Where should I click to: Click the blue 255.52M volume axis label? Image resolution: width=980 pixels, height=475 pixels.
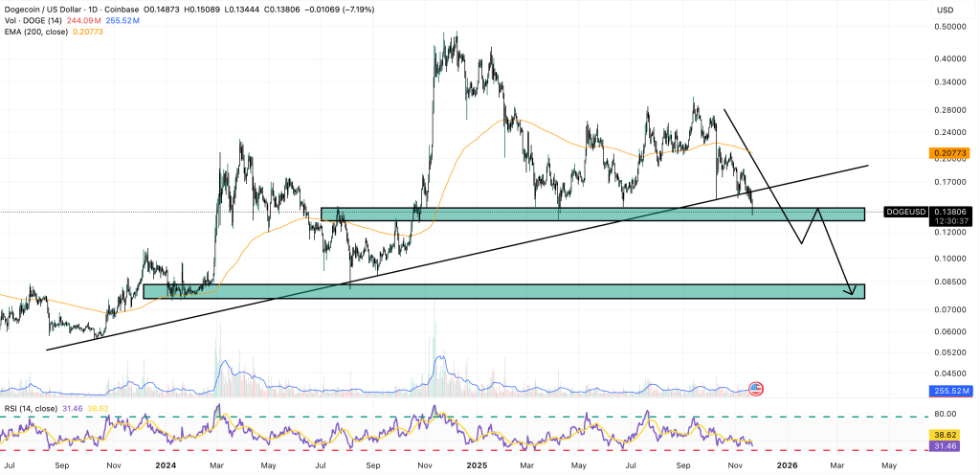point(949,392)
